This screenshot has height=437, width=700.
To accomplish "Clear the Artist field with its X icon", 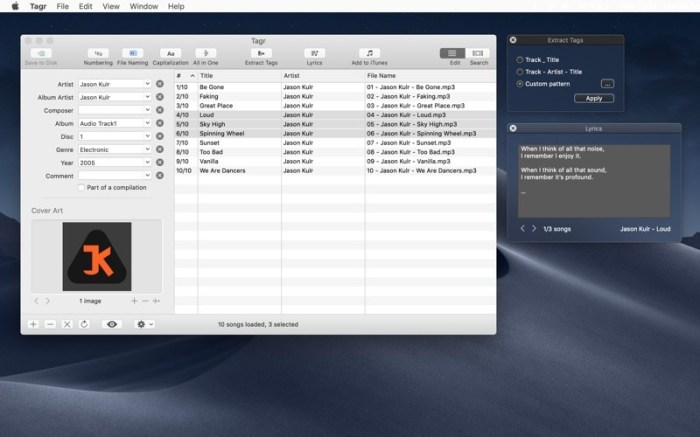I will click(159, 84).
